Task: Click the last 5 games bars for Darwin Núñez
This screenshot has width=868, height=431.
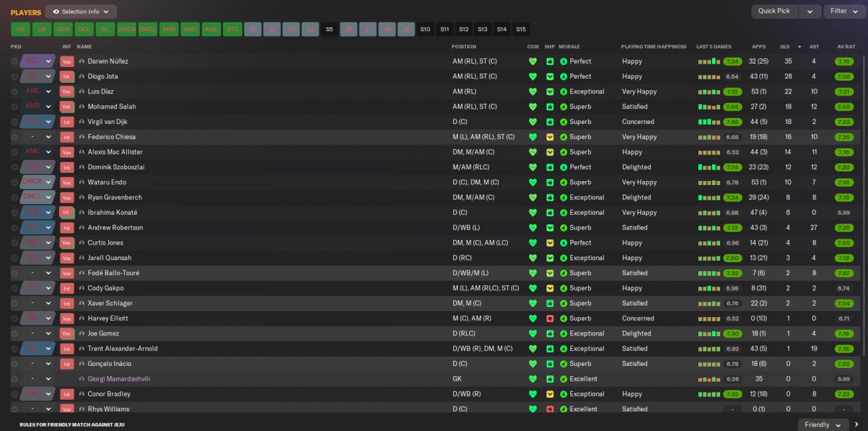Action: pyautogui.click(x=709, y=61)
